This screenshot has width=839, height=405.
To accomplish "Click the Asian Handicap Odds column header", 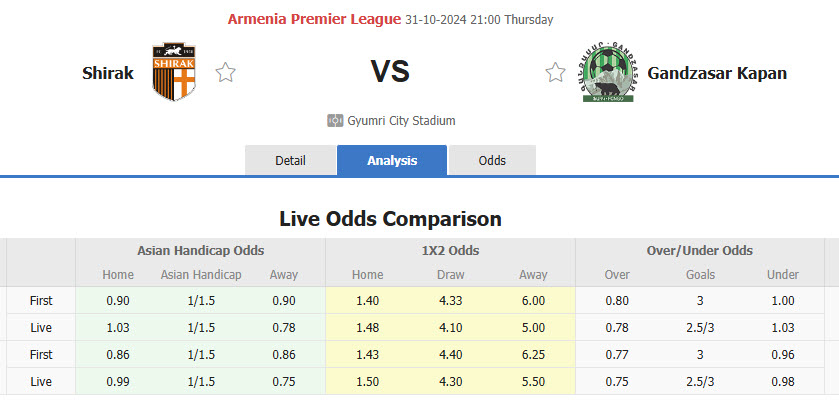I will (x=200, y=250).
